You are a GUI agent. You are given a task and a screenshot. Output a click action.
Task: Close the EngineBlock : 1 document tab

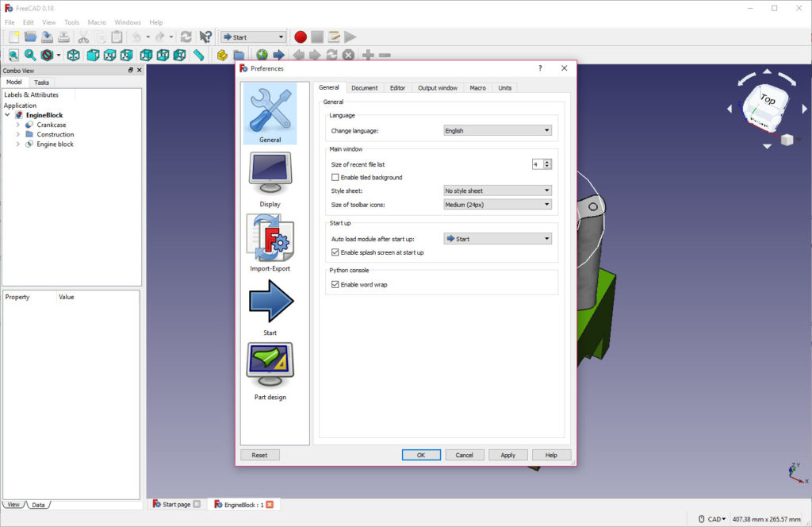click(270, 504)
